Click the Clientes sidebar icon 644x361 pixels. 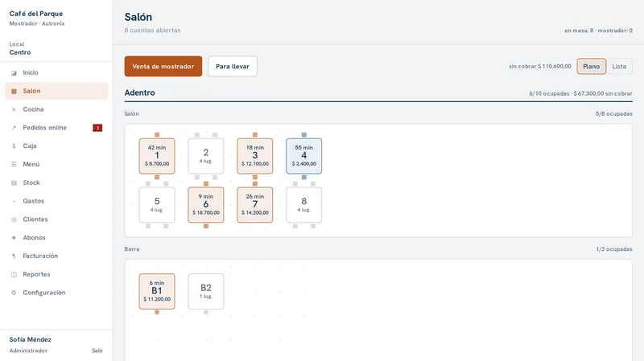(x=14, y=219)
